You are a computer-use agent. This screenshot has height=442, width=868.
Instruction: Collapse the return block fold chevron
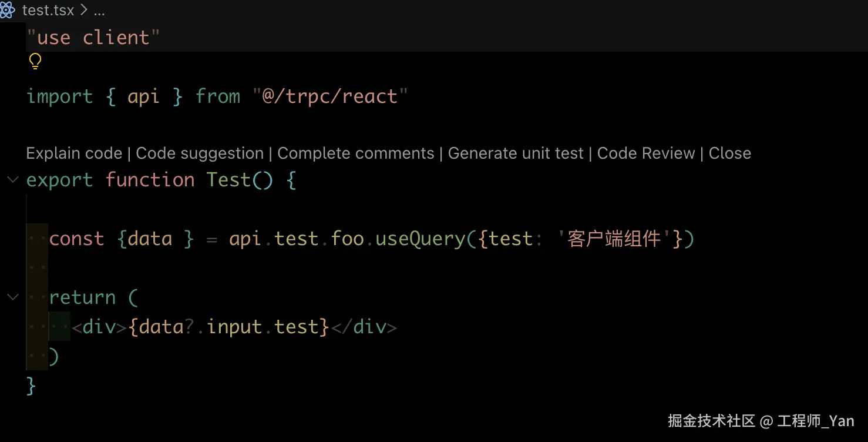click(12, 297)
